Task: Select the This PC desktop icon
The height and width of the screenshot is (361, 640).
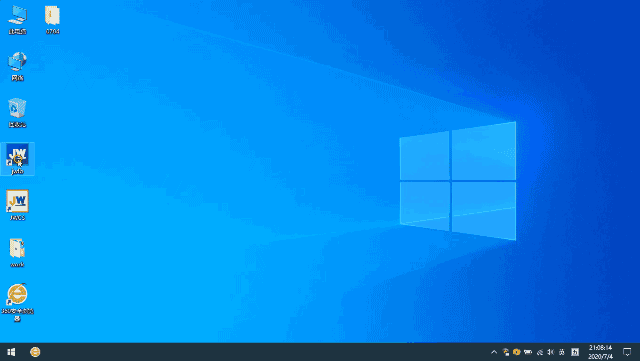Action: click(18, 20)
